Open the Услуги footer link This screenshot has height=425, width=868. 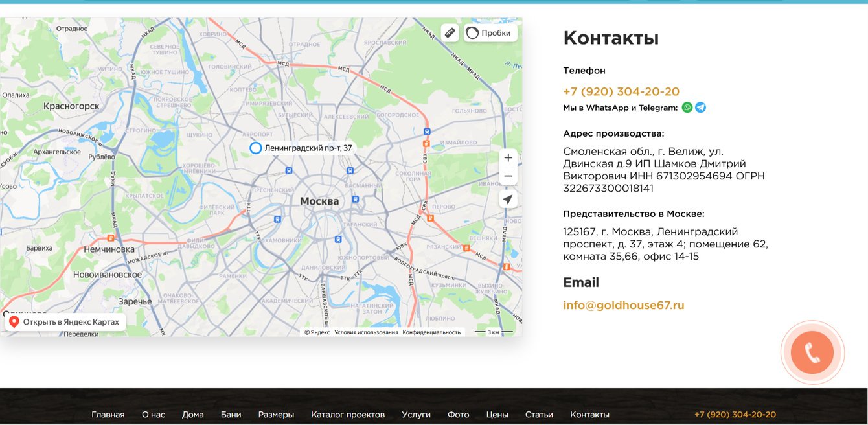[416, 415]
